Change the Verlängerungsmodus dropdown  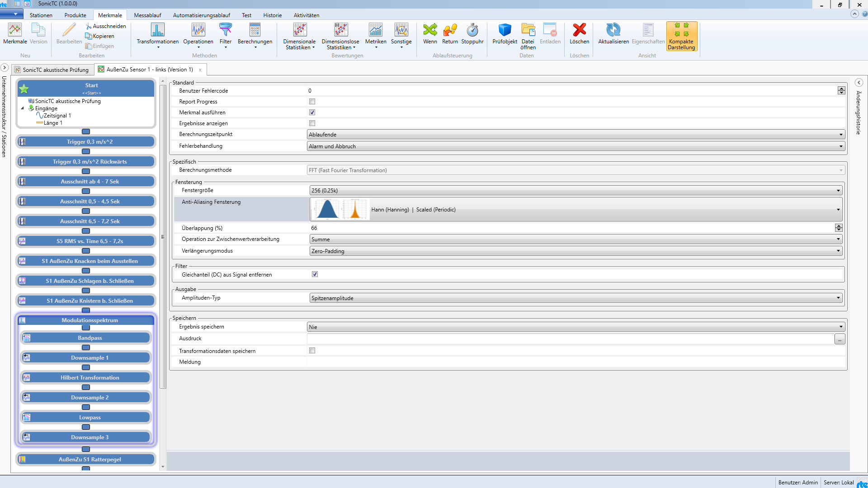(x=839, y=251)
